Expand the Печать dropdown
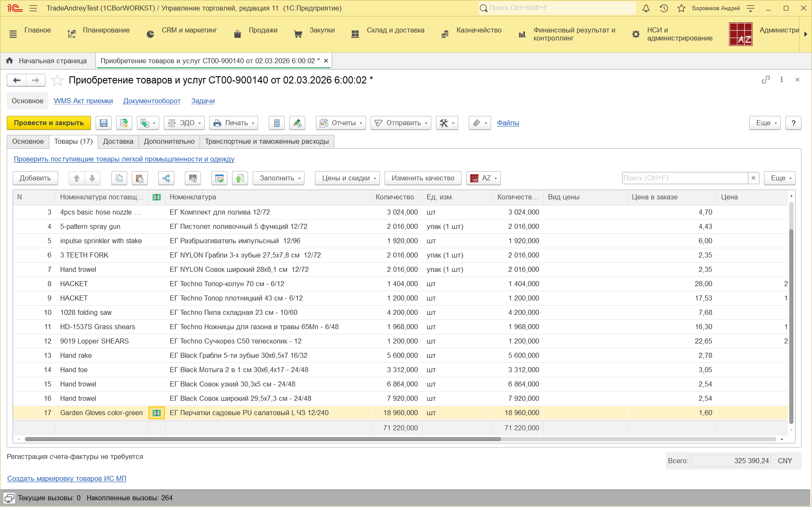 click(x=234, y=123)
